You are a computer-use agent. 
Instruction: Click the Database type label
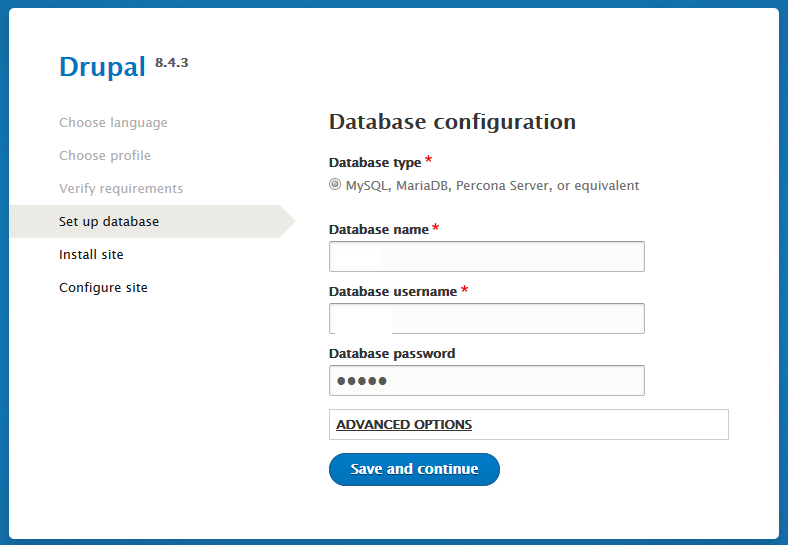pyautogui.click(x=374, y=162)
